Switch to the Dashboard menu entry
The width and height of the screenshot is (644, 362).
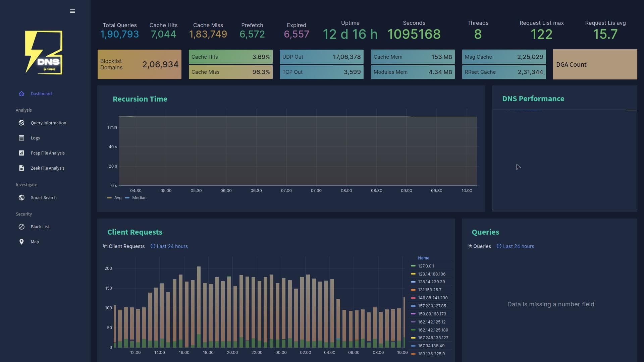click(x=41, y=94)
